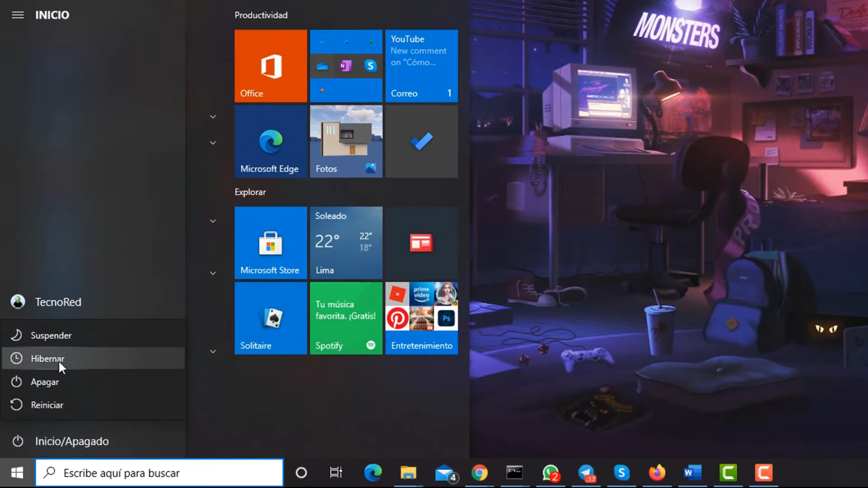
Task: Expand the chevron beside the Microsoft Store label
Action: pyautogui.click(x=213, y=273)
